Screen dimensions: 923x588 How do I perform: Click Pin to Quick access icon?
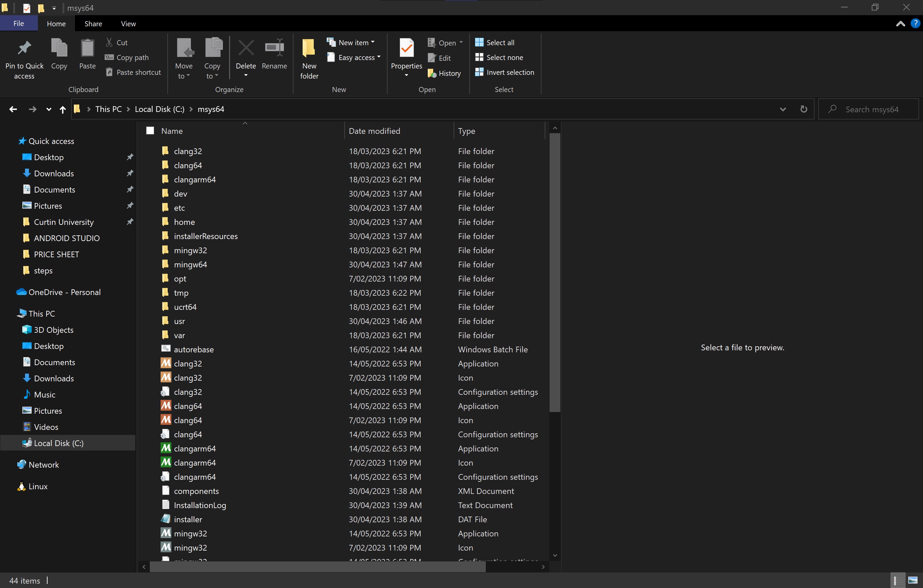tap(24, 48)
